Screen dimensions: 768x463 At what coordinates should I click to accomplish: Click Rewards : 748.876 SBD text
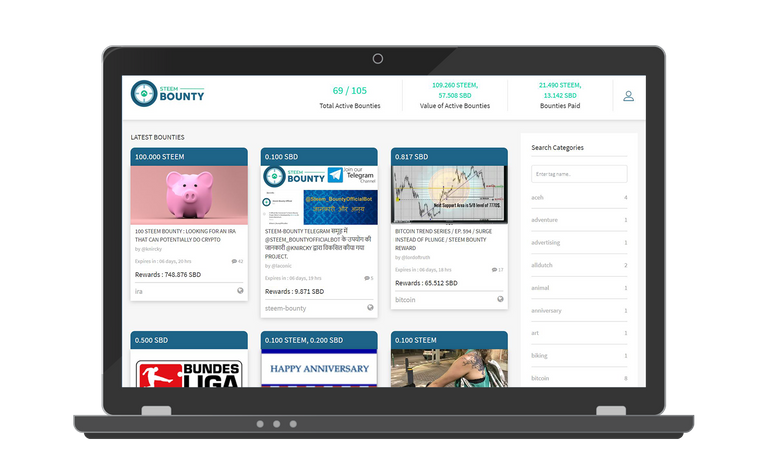[x=168, y=275]
